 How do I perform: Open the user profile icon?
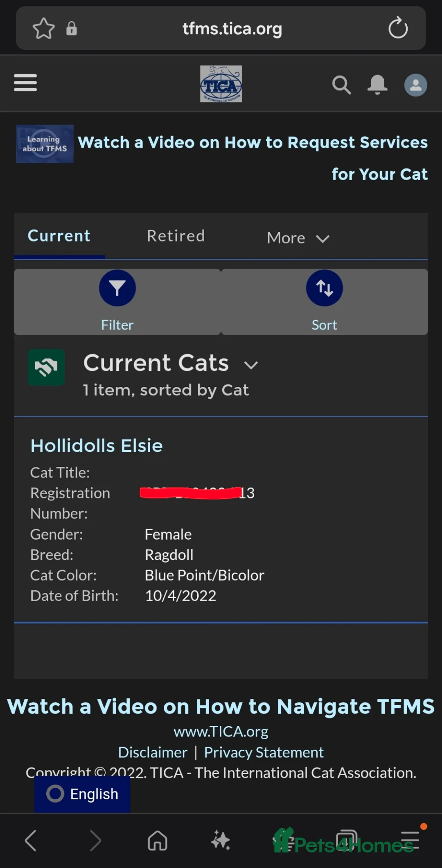click(x=416, y=85)
